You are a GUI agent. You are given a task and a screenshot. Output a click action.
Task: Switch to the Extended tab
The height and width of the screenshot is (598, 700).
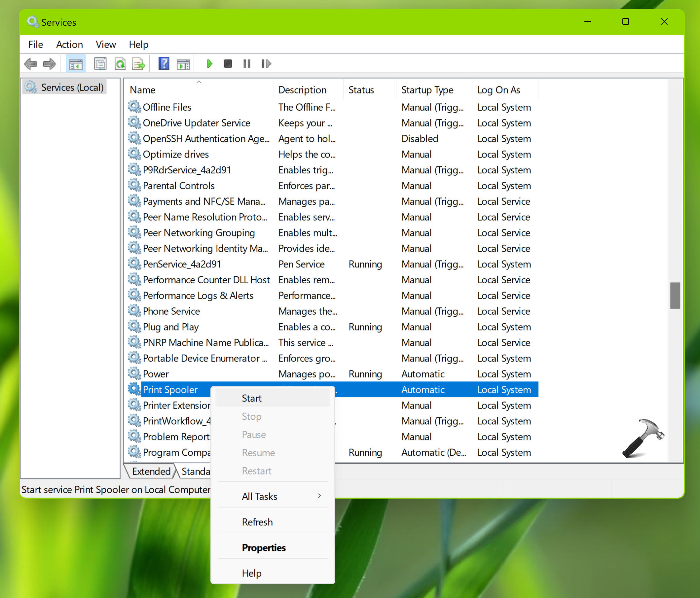[x=151, y=472]
